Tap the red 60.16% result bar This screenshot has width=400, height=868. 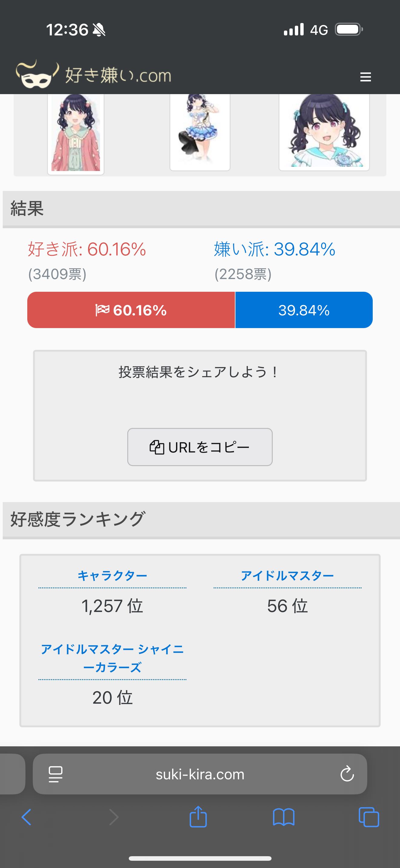click(x=131, y=310)
